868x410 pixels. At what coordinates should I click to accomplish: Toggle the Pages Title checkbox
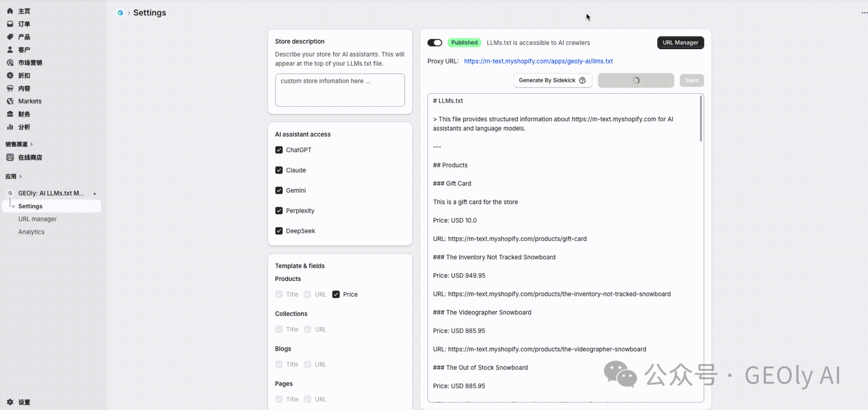point(279,400)
